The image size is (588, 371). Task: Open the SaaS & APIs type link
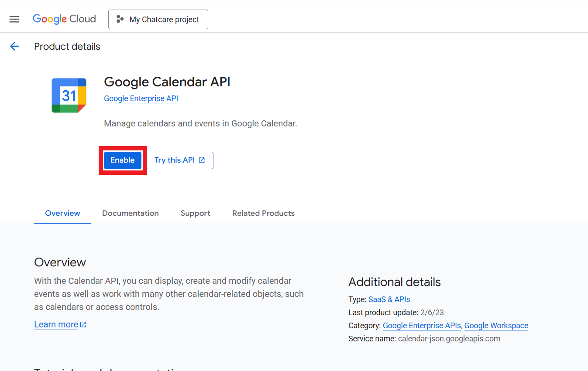point(389,300)
